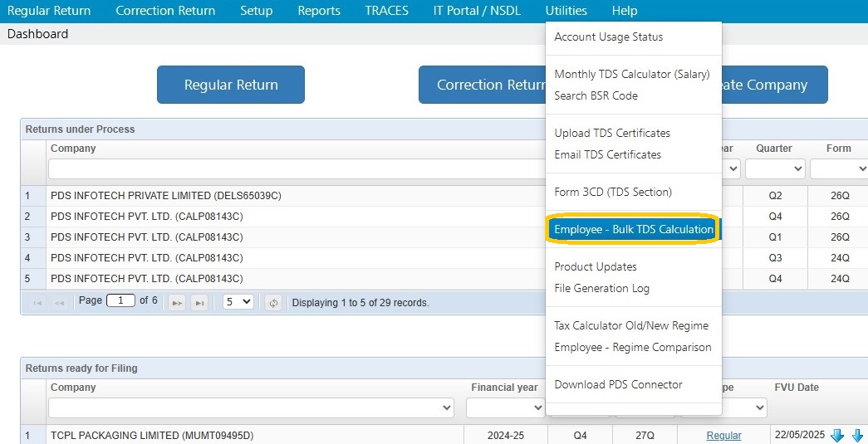
Task: Click the page number input field
Action: 120,300
